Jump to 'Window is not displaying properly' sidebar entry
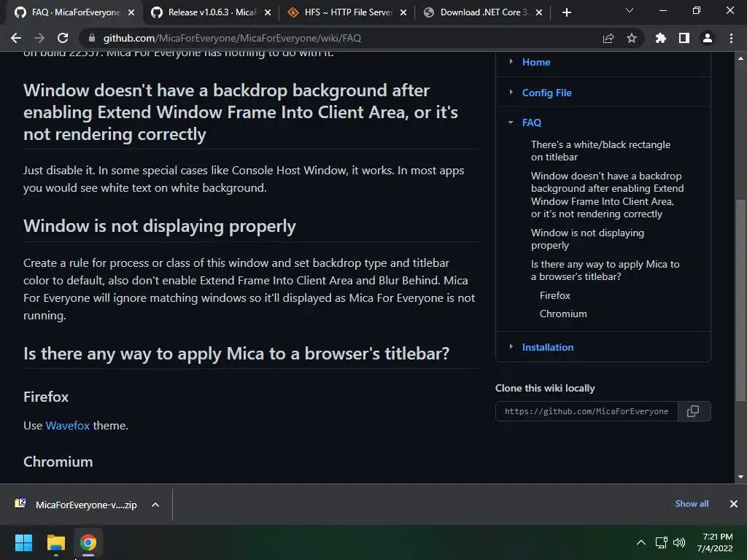747x560 pixels. click(587, 238)
